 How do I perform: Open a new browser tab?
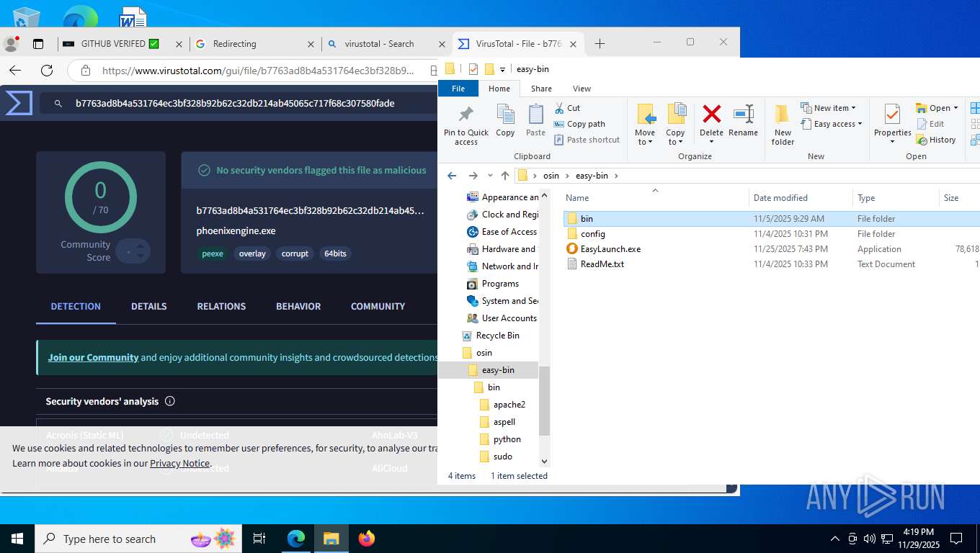(600, 44)
